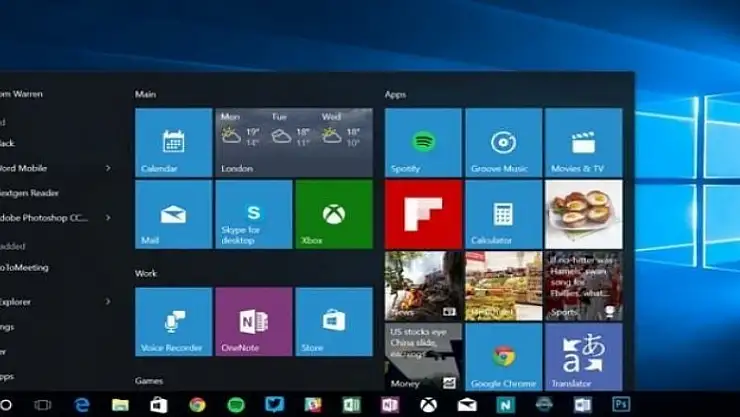This screenshot has height=417, width=740.
Task: Expand the File Explorer submenu arrow
Action: click(108, 301)
